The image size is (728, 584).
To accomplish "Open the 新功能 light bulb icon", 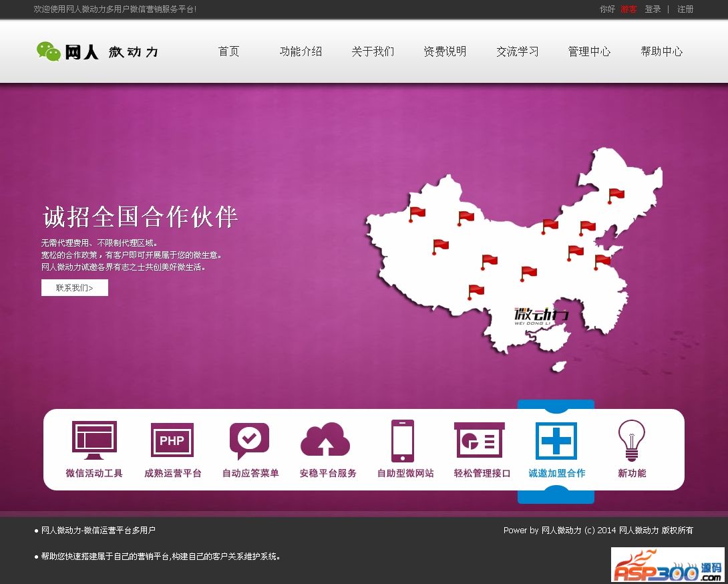I will (631, 440).
